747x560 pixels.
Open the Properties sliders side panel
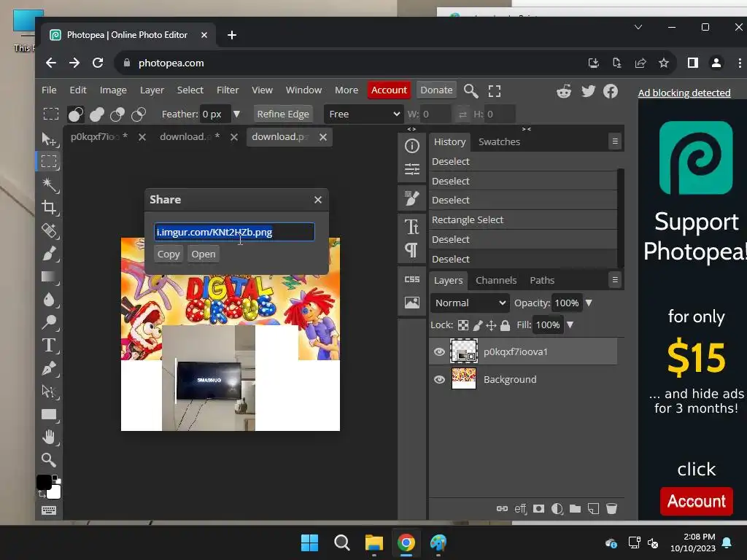411,169
